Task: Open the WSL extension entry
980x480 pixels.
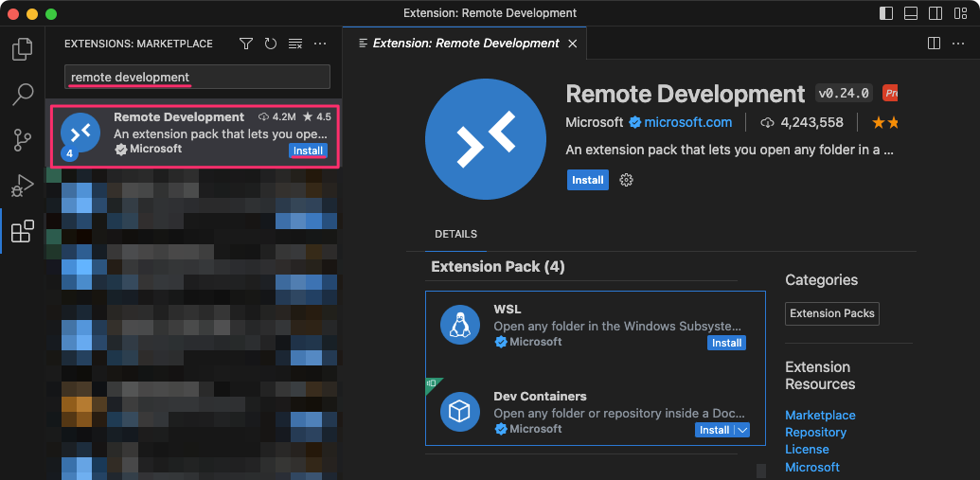Action: pos(595,325)
